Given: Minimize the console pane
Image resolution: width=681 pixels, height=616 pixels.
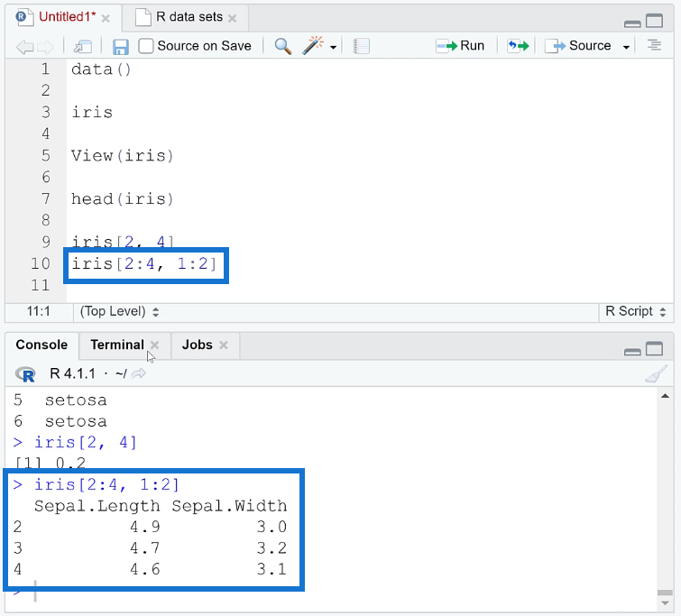Looking at the screenshot, I should click(632, 352).
